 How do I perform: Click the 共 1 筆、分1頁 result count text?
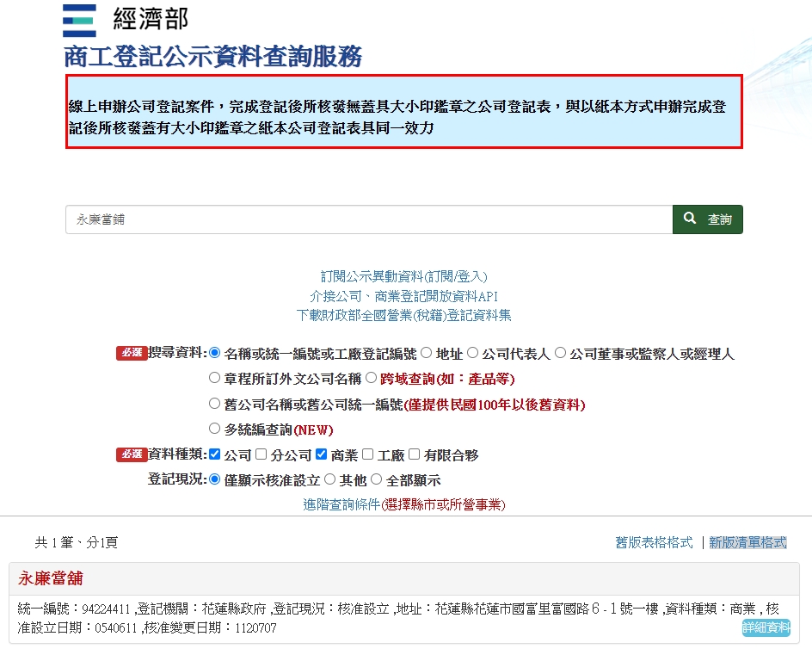(76, 542)
